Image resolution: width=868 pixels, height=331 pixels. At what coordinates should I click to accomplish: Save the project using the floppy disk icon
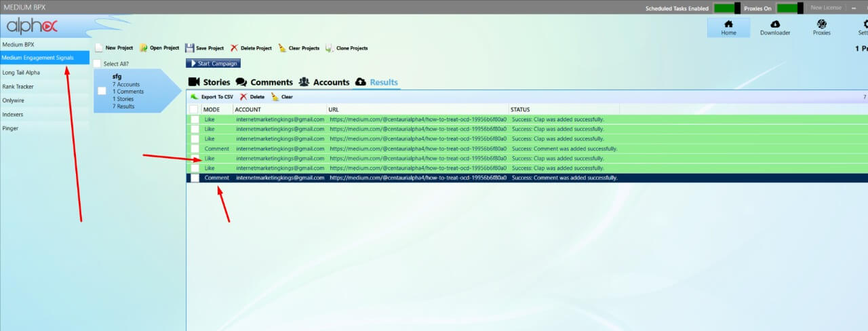pos(190,48)
